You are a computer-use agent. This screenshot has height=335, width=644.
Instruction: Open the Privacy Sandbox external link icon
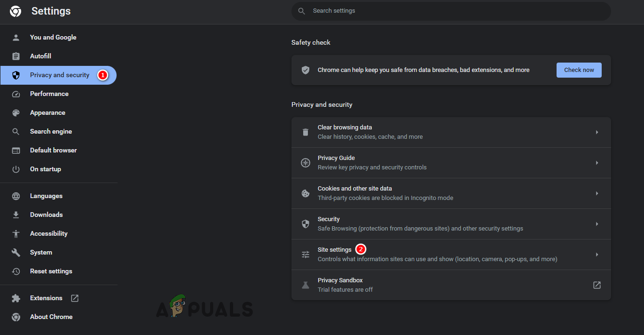click(597, 285)
